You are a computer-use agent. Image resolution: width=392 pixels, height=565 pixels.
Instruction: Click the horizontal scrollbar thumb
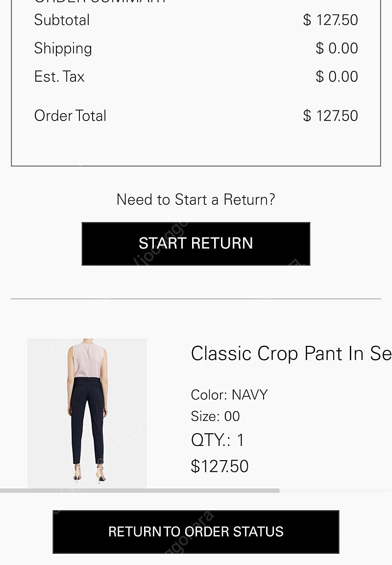[x=140, y=491]
